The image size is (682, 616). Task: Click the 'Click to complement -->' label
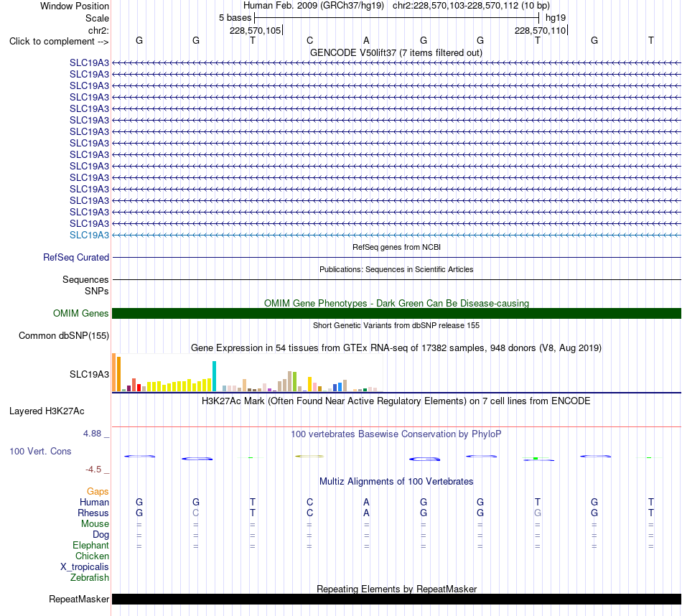[x=59, y=42]
